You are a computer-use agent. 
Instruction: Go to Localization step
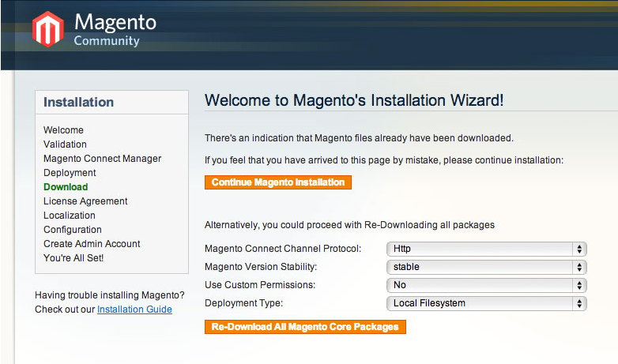tap(70, 216)
